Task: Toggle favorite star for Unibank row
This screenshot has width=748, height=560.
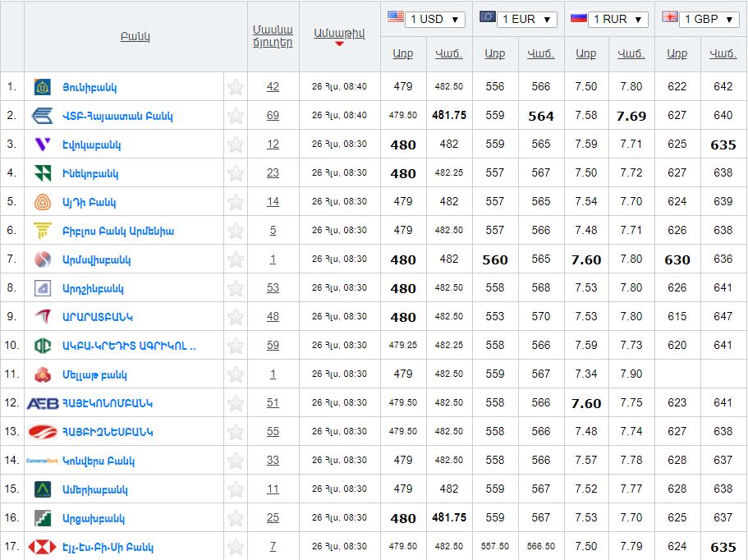Action: pos(235,87)
